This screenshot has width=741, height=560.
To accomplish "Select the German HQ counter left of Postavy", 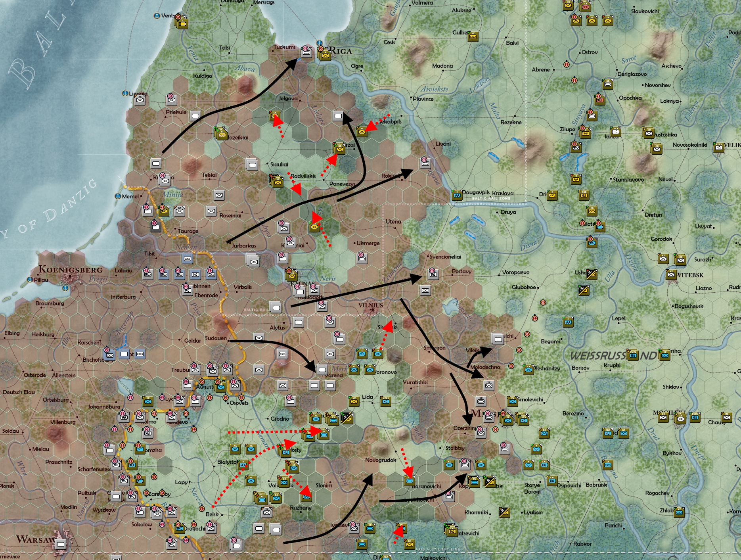I will pos(433,274).
